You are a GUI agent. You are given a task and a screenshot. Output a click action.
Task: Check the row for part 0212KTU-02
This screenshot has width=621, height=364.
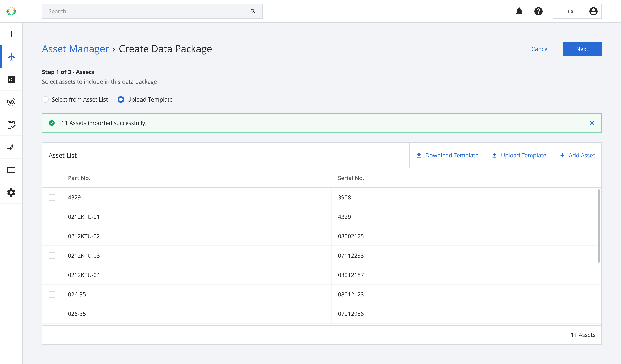(x=52, y=236)
